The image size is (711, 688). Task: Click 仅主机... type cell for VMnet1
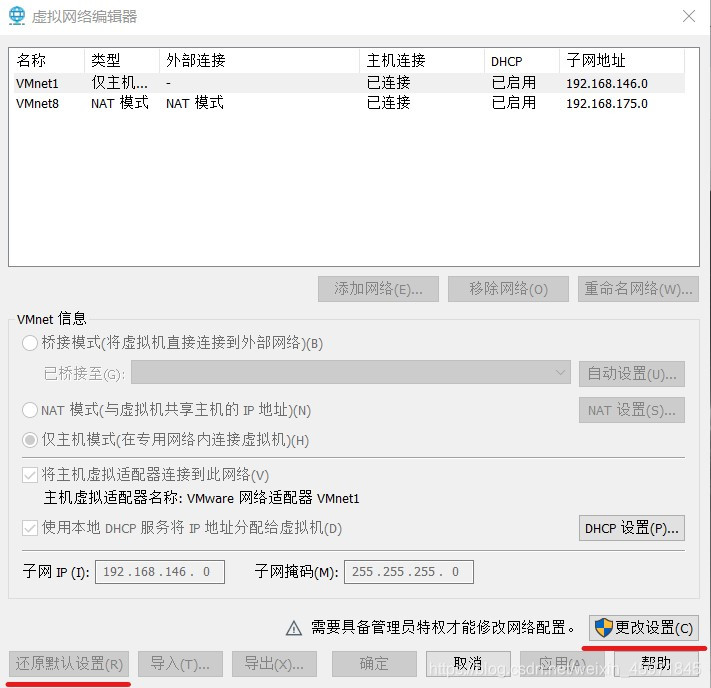[119, 83]
